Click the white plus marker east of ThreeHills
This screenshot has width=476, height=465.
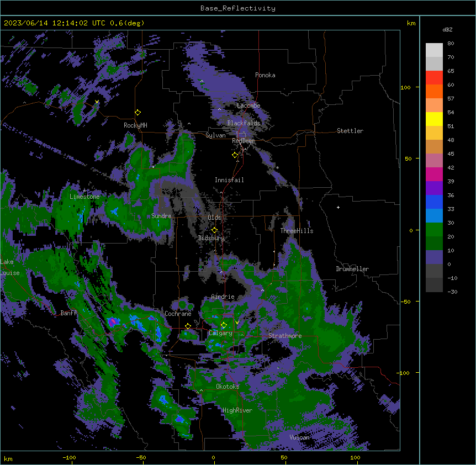coord(338,207)
